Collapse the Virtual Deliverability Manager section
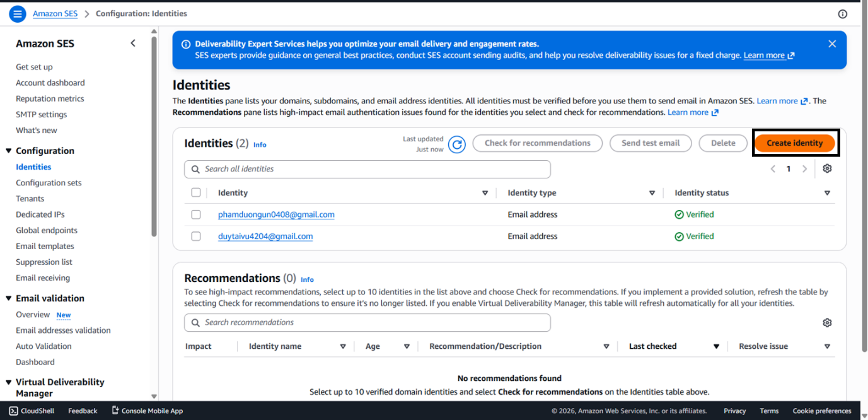Viewport: 868px width, 420px height. pyautogui.click(x=9, y=382)
